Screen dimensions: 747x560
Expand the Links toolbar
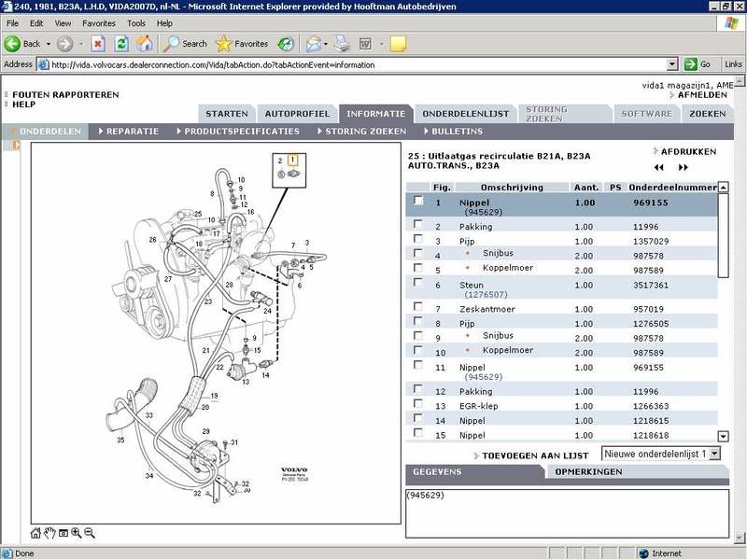pos(733,64)
